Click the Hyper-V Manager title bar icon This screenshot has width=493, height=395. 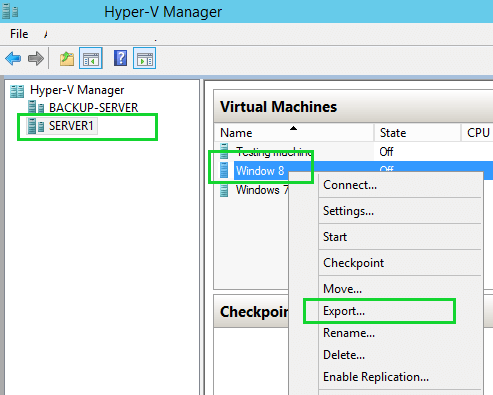[10, 11]
